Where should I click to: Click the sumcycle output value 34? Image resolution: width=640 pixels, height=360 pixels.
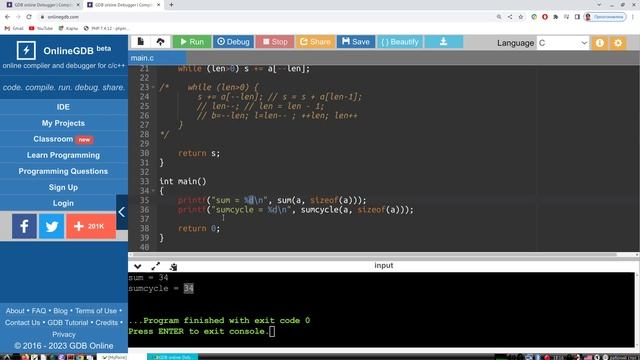(188, 289)
